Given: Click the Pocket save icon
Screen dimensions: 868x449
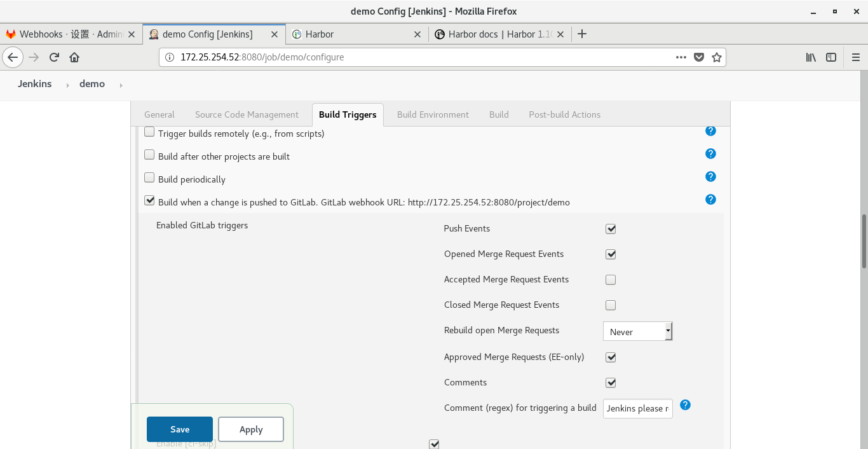Looking at the screenshot, I should 699,57.
